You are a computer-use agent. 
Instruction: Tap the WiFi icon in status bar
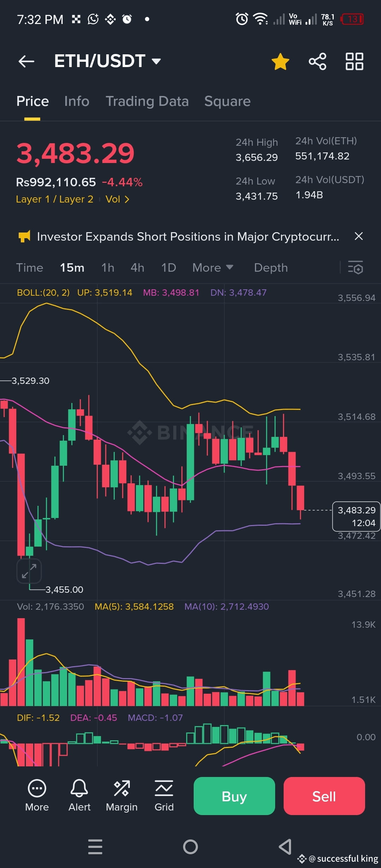coord(261,19)
